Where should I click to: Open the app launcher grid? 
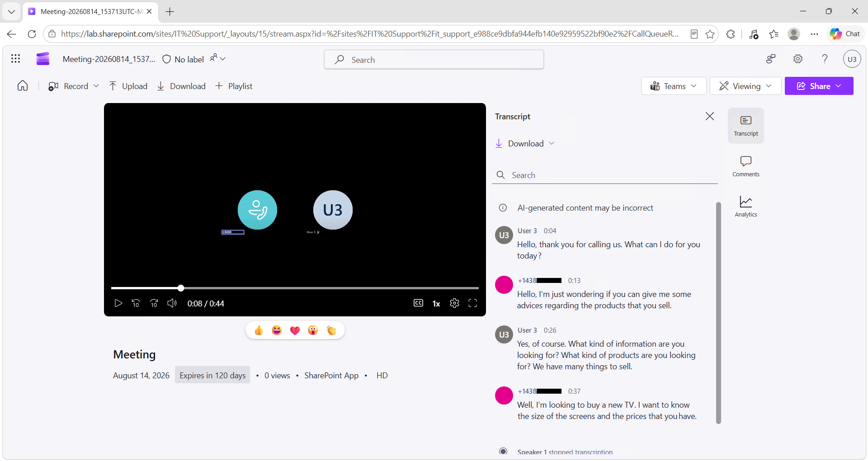(16, 59)
